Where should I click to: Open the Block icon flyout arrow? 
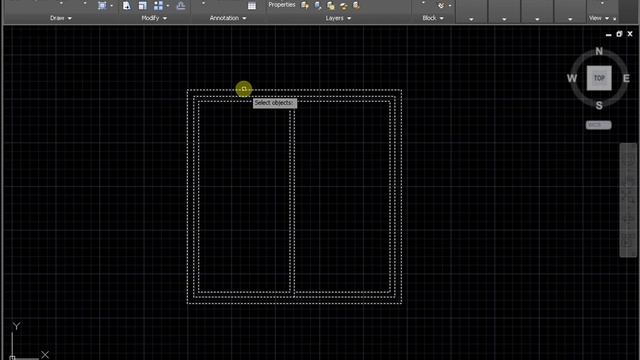[x=450, y=6]
